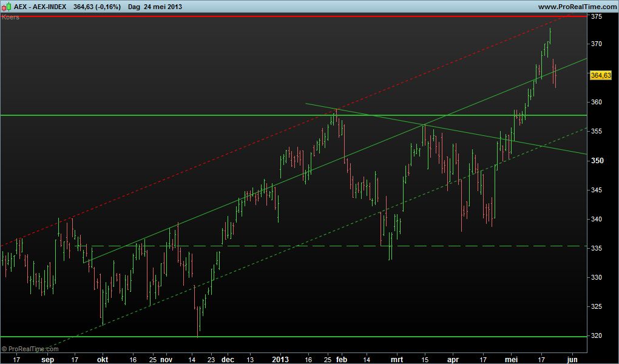619x364 pixels.
Task: Click the 364,63 (-0,16%) quote text
Action: pos(96,7)
